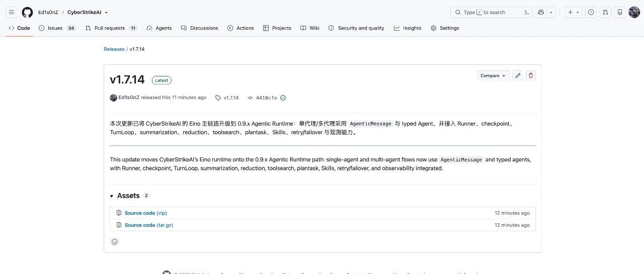Open the Projects tab
This screenshot has width=644, height=274.
tap(277, 28)
